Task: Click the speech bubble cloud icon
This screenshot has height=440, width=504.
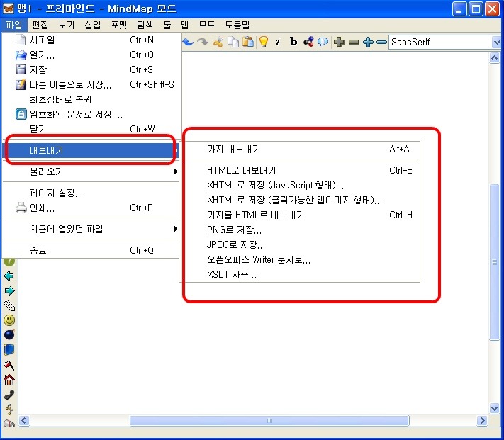Action: [323, 42]
